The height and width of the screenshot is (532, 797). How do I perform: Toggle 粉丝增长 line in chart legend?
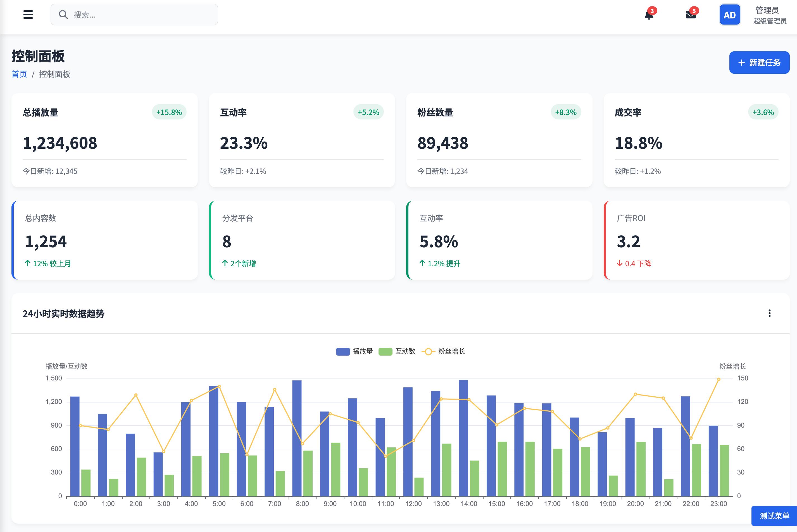443,351
